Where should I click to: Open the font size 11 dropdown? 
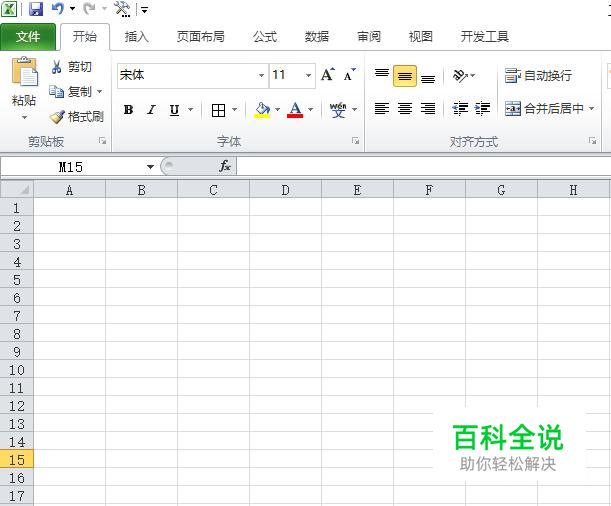(308, 75)
